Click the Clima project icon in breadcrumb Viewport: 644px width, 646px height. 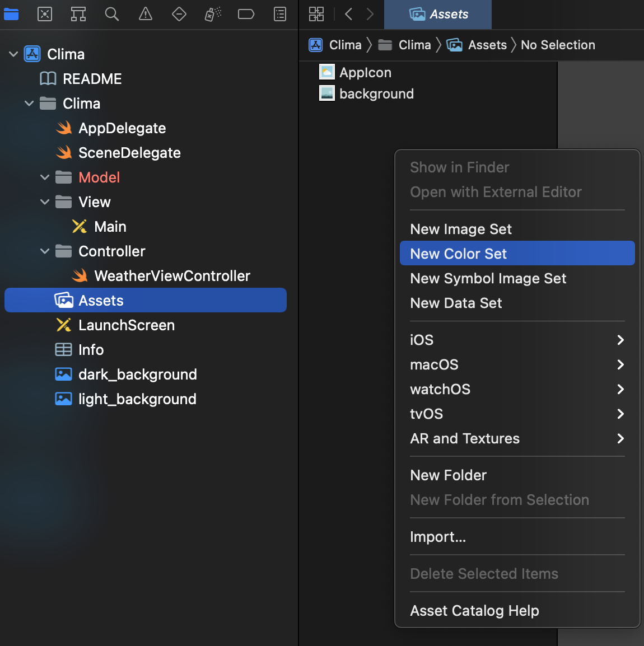316,45
